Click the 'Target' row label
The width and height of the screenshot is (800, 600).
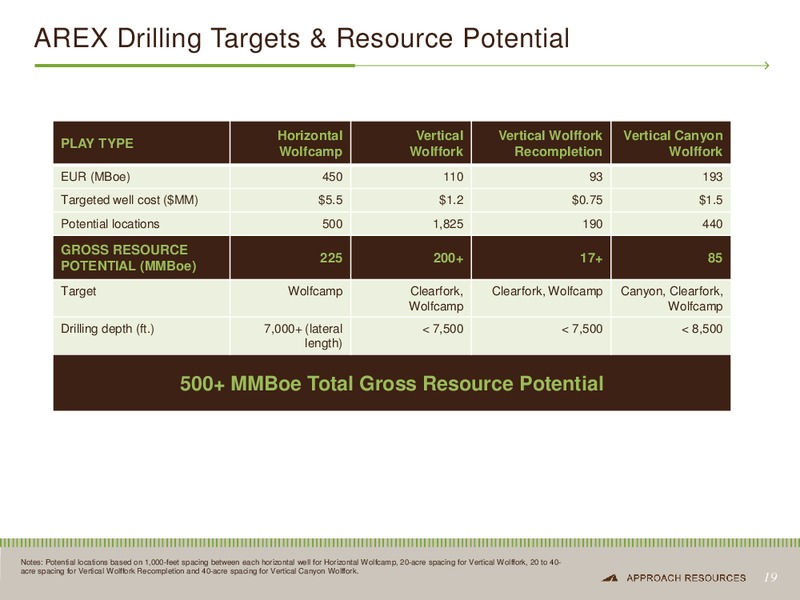pos(78,291)
